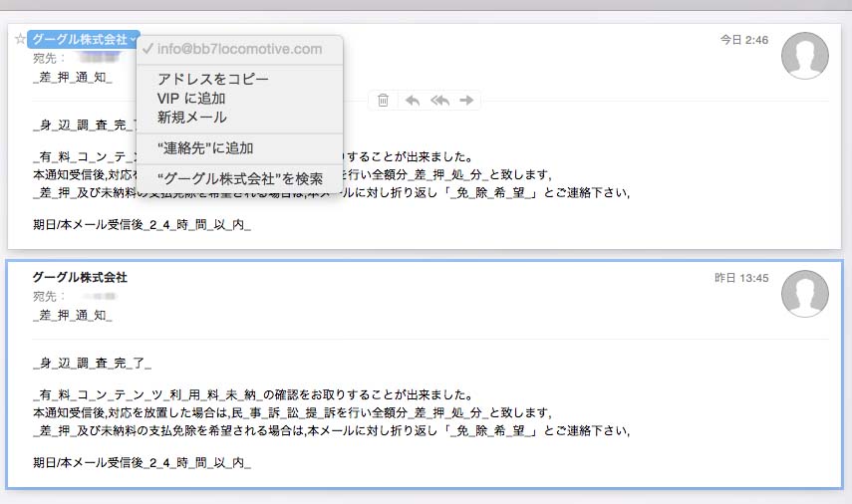The height and width of the screenshot is (504, 852).
Task: Click sender name グーグル株式会社 in second email
Action: point(80,277)
